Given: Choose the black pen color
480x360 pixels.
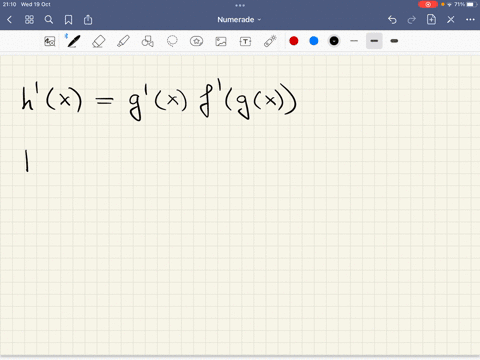Looking at the screenshot, I should (x=334, y=41).
